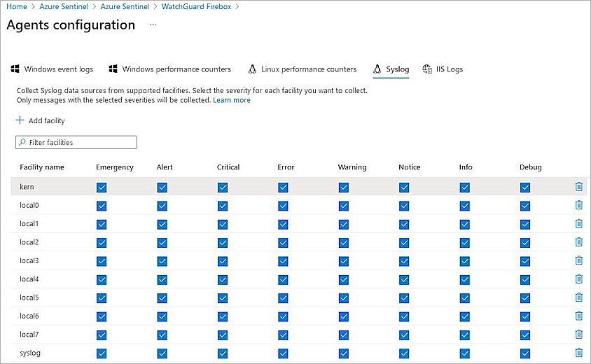Navigate to WatchGuard Firebox breadcrumb
The image size is (591, 364).
point(197,6)
